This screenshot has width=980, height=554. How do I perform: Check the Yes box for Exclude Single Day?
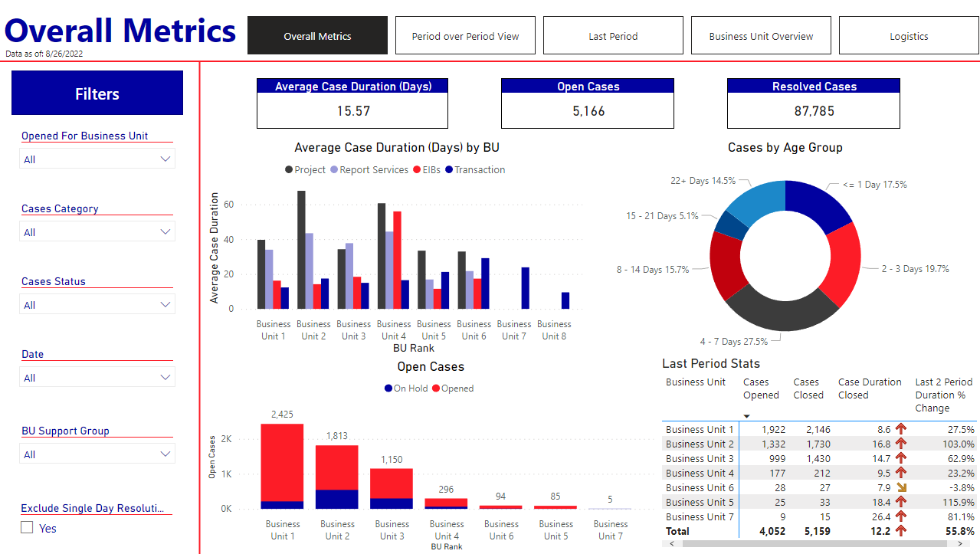[28, 528]
